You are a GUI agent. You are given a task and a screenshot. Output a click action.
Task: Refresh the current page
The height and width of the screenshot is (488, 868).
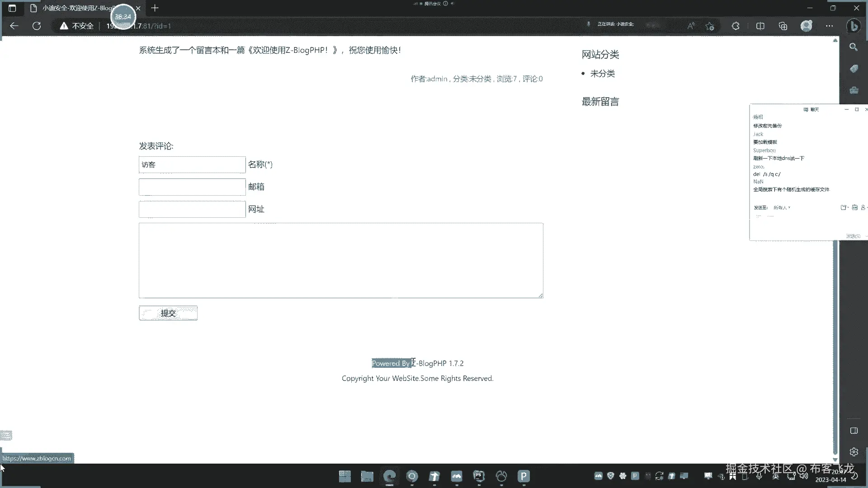[x=37, y=26]
